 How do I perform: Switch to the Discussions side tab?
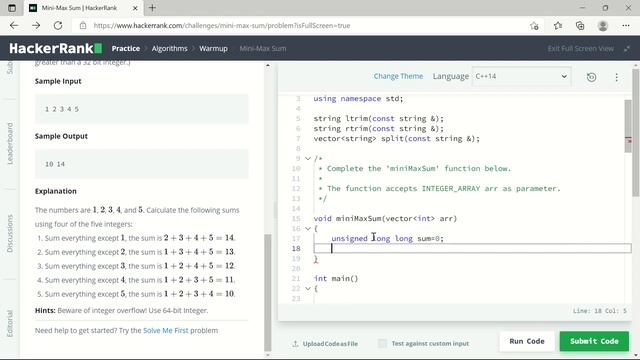pos(10,233)
